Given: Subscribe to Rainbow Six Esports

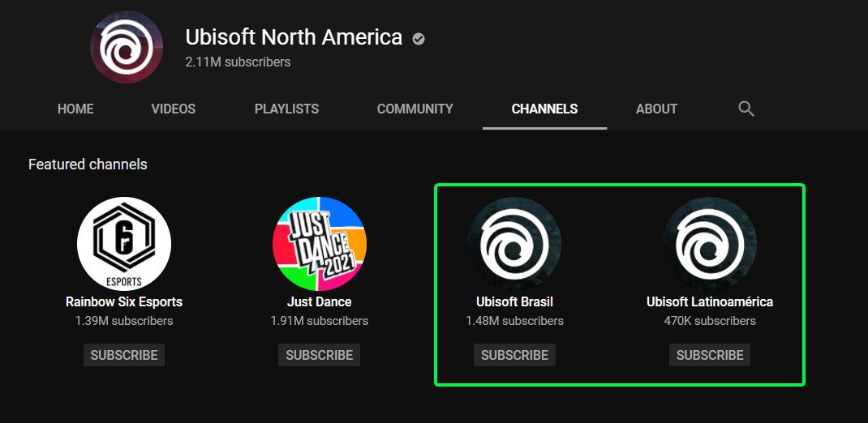Looking at the screenshot, I should 124,355.
